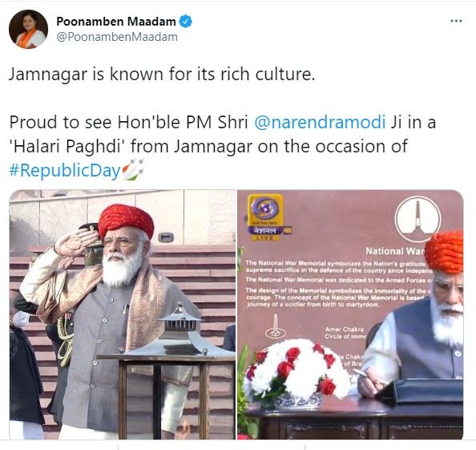
Task: Click the DD National Live logo in the photo
Action: click(x=267, y=217)
